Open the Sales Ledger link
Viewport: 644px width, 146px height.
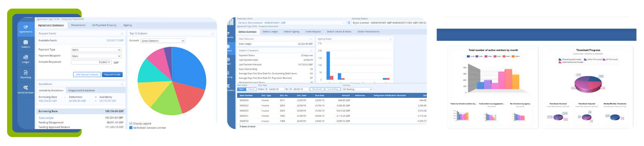click(46, 118)
